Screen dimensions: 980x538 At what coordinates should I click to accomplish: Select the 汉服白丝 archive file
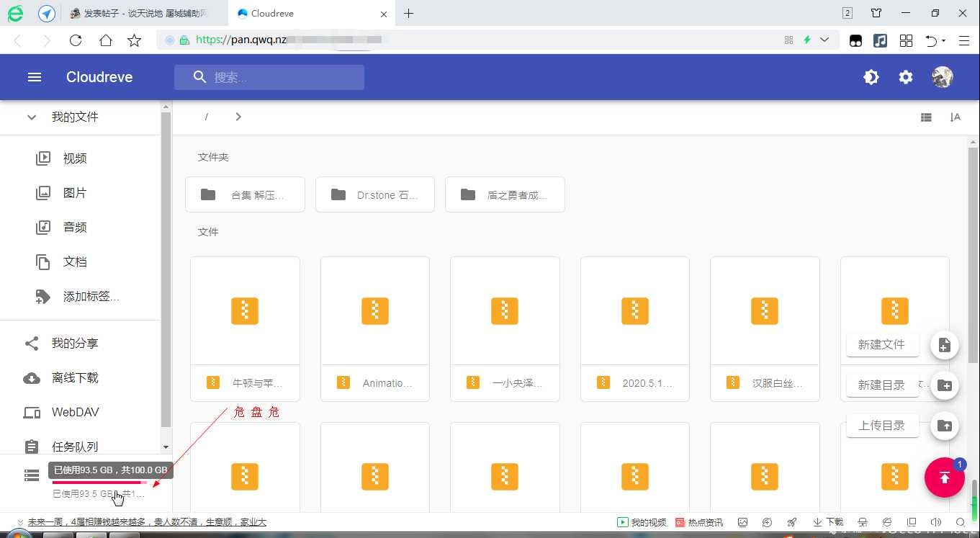click(765, 329)
